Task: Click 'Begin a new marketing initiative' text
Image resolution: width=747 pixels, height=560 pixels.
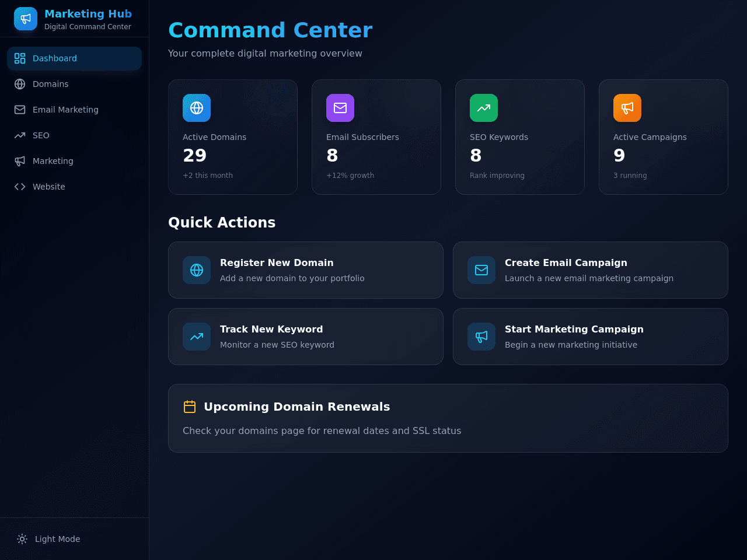Action: 571,345
